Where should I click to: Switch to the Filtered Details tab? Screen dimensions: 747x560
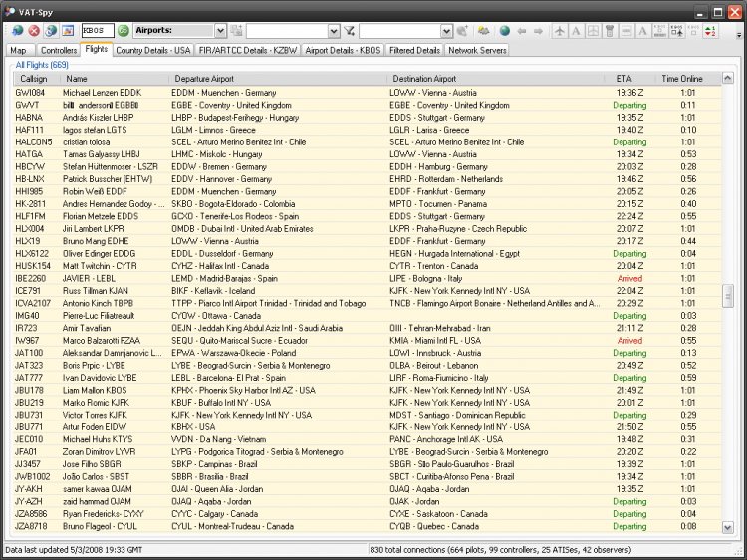tap(414, 50)
